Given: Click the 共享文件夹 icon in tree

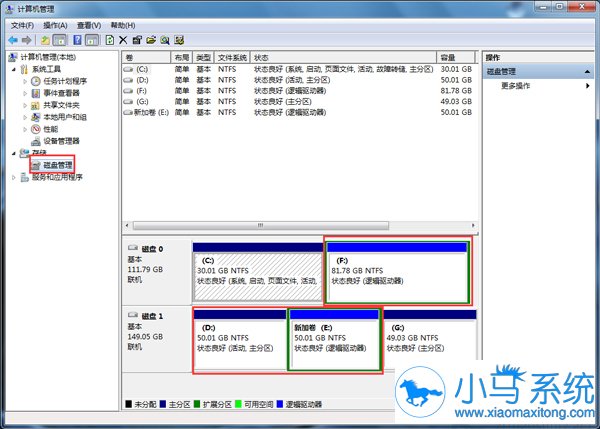Looking at the screenshot, I should tap(36, 105).
